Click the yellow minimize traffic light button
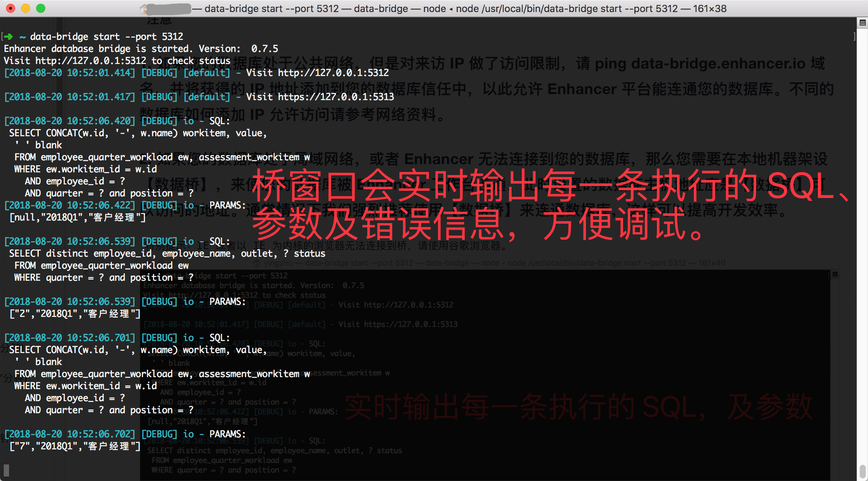The height and width of the screenshot is (481, 868). pos(26,8)
